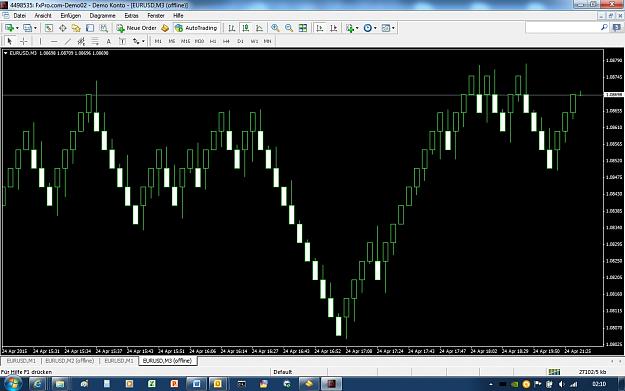
Task: Select the text label tool marked T
Action: point(122,41)
